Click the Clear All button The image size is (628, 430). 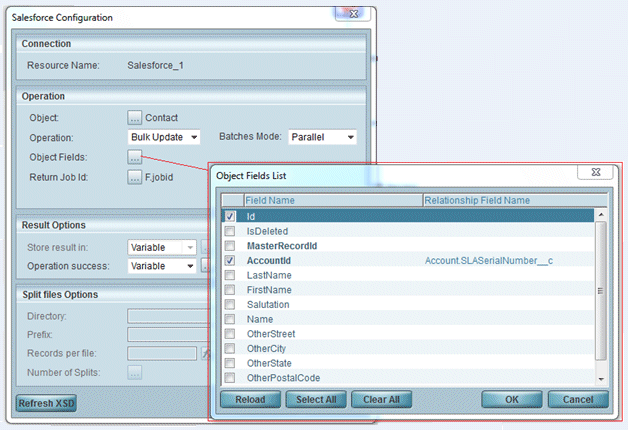381,400
